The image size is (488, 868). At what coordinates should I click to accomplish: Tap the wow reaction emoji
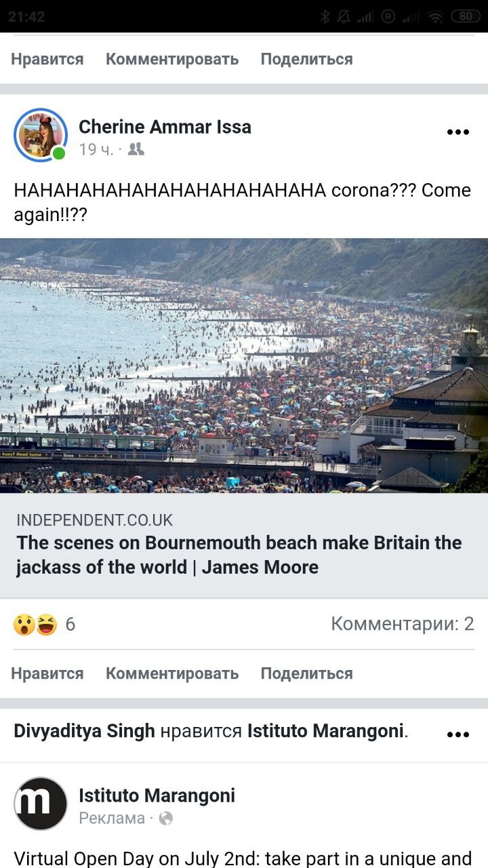24,624
